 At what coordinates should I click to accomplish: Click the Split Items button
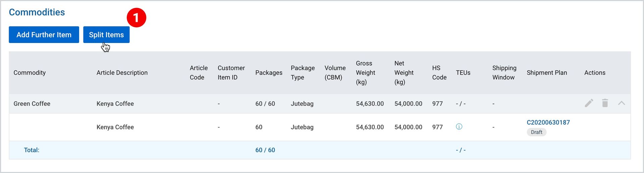pos(106,35)
